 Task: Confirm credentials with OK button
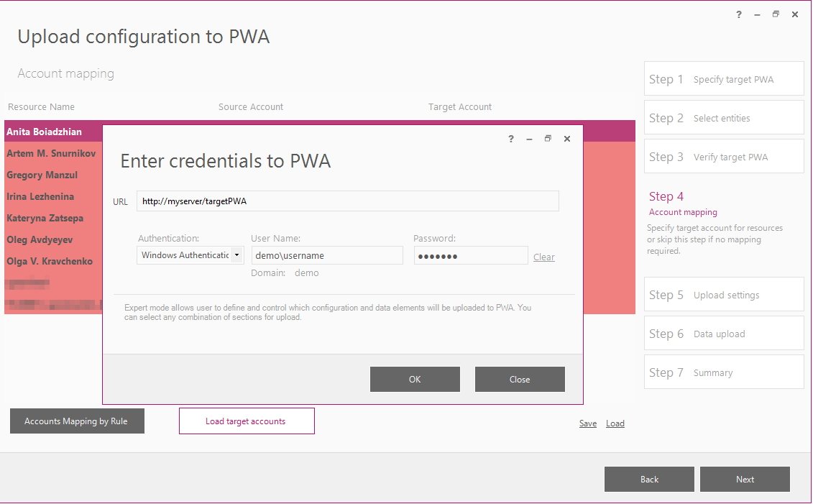click(415, 379)
